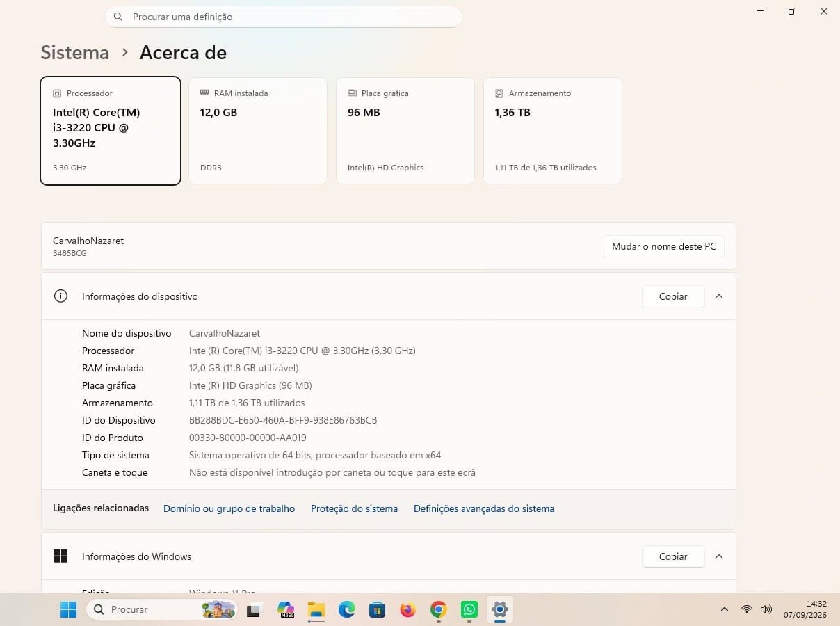Click the Settings gear taskbar icon
This screenshot has height=626, width=840.
(500, 610)
